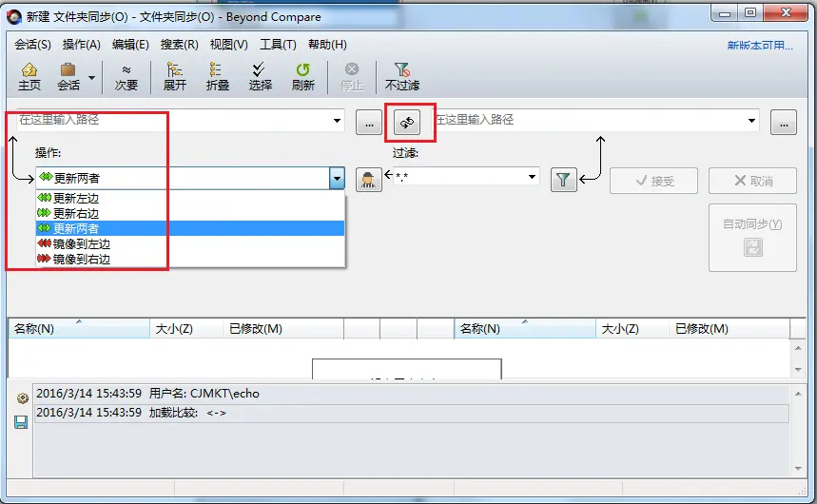
Task: Click the file list scrollbar up arrow
Action: [x=798, y=348]
